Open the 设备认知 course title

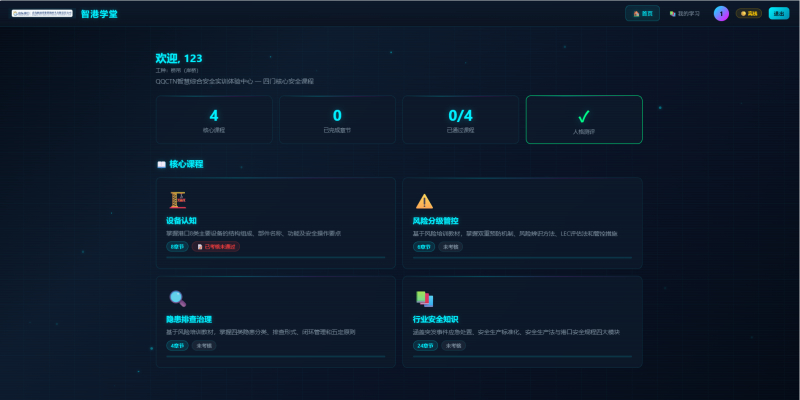pyautogui.click(x=181, y=221)
